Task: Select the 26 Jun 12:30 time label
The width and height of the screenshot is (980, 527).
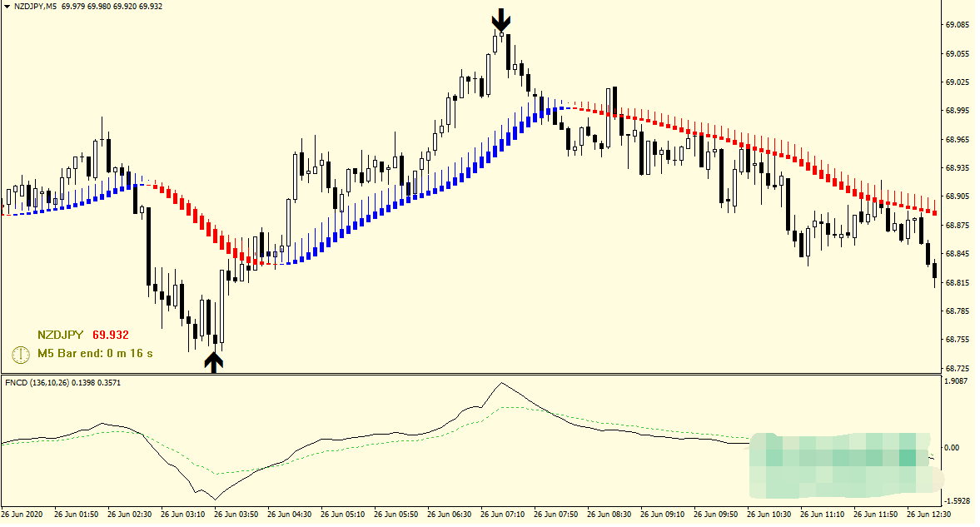Action: coord(928,515)
